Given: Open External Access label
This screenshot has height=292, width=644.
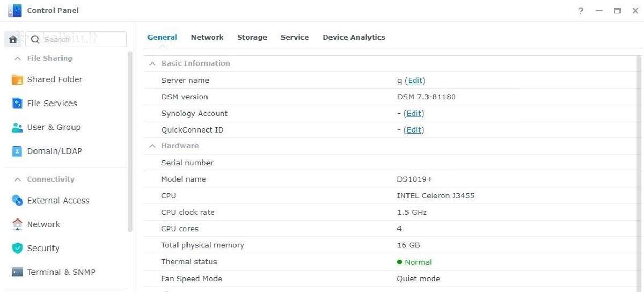Looking at the screenshot, I should (58, 200).
